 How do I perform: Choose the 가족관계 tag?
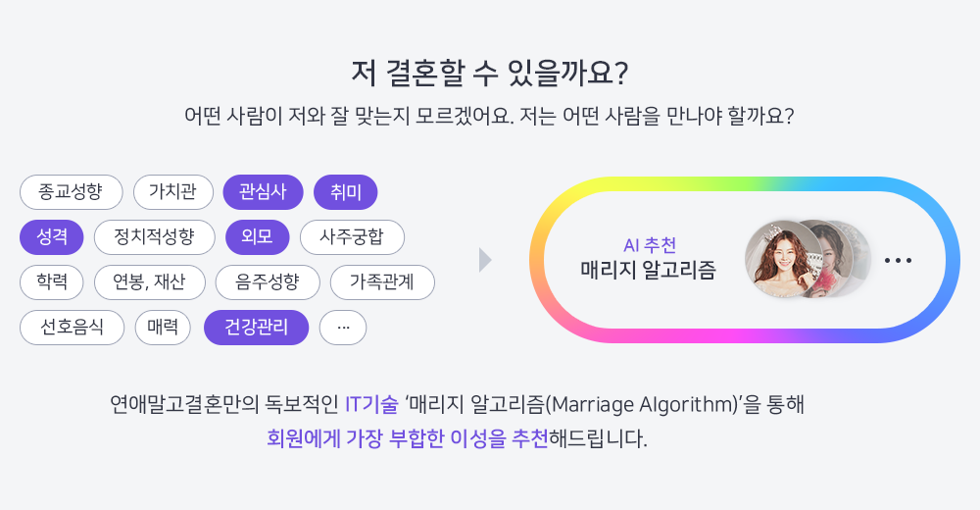[x=382, y=282]
